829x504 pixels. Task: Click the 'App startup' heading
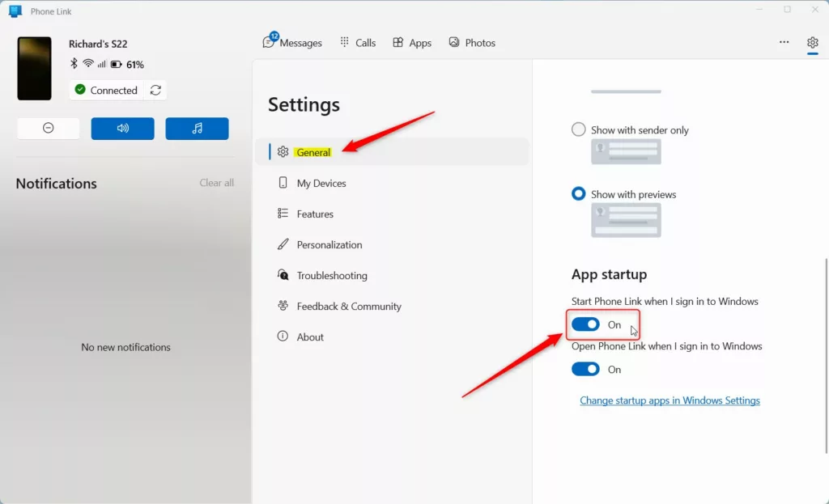pos(609,274)
